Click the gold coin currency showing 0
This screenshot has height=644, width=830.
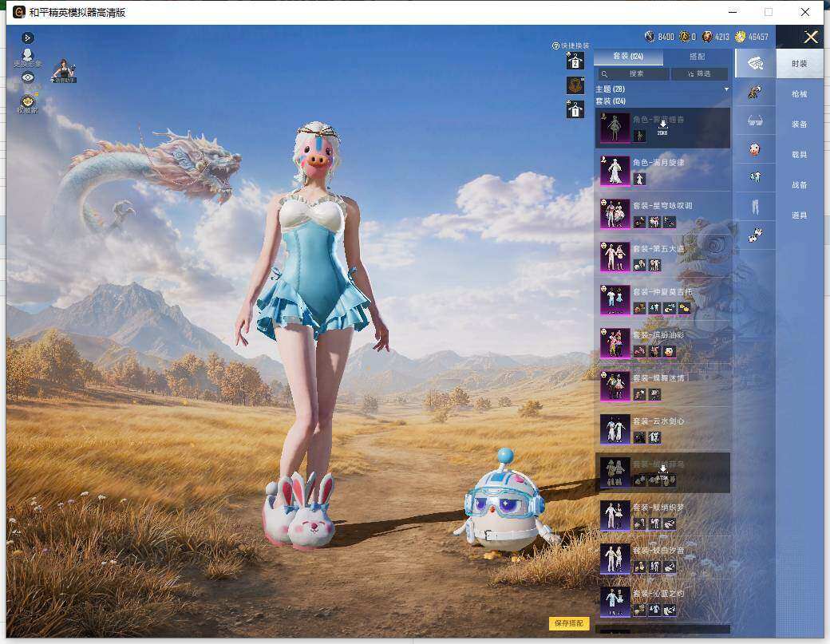(x=684, y=36)
